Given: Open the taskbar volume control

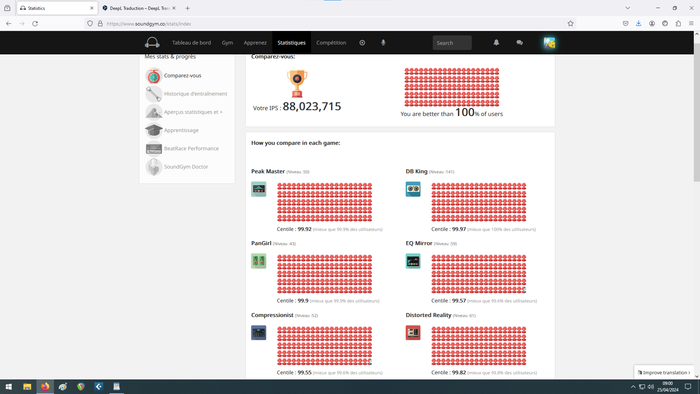Looking at the screenshot, I should [x=650, y=387].
